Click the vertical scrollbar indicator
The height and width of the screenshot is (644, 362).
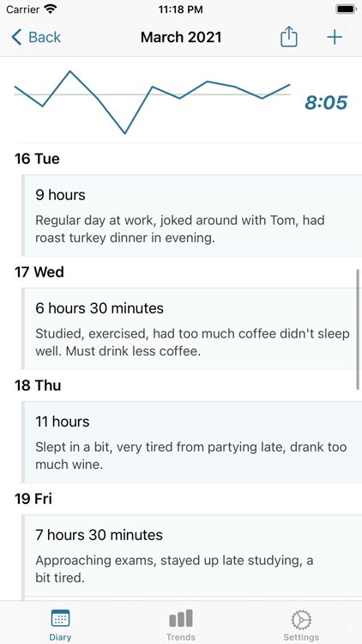click(x=358, y=330)
